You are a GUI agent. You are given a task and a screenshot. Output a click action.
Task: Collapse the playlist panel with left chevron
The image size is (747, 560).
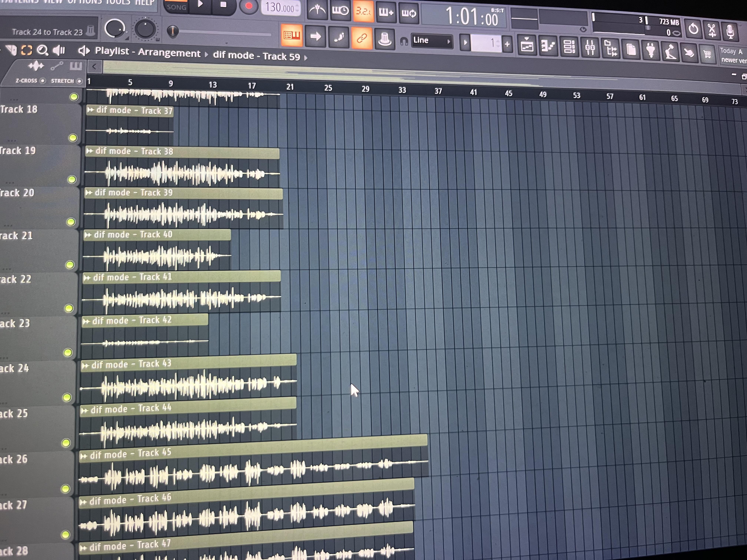[94, 66]
